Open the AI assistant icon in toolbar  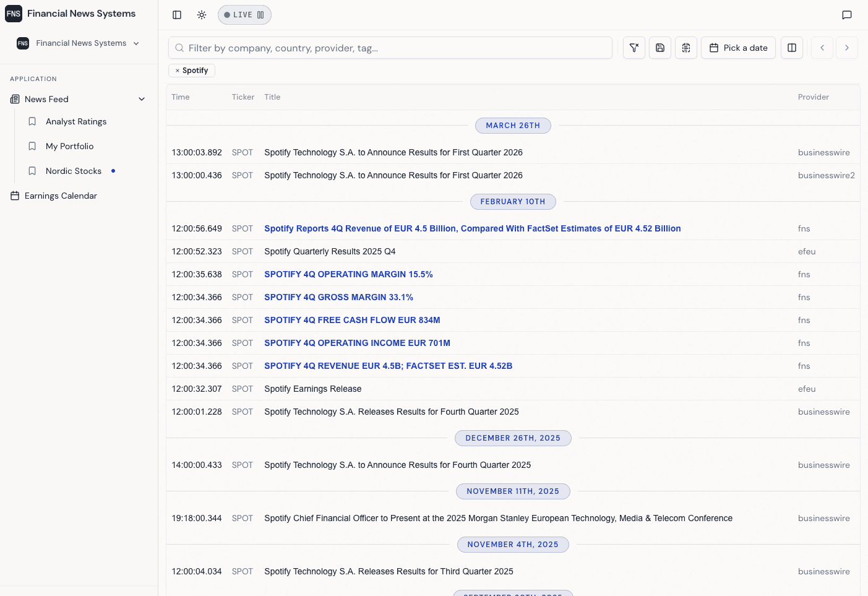685,47
